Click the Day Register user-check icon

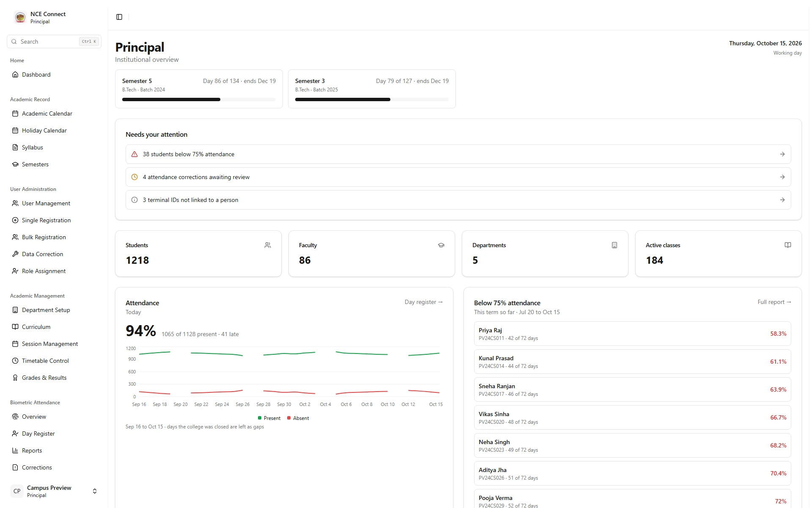(x=15, y=433)
